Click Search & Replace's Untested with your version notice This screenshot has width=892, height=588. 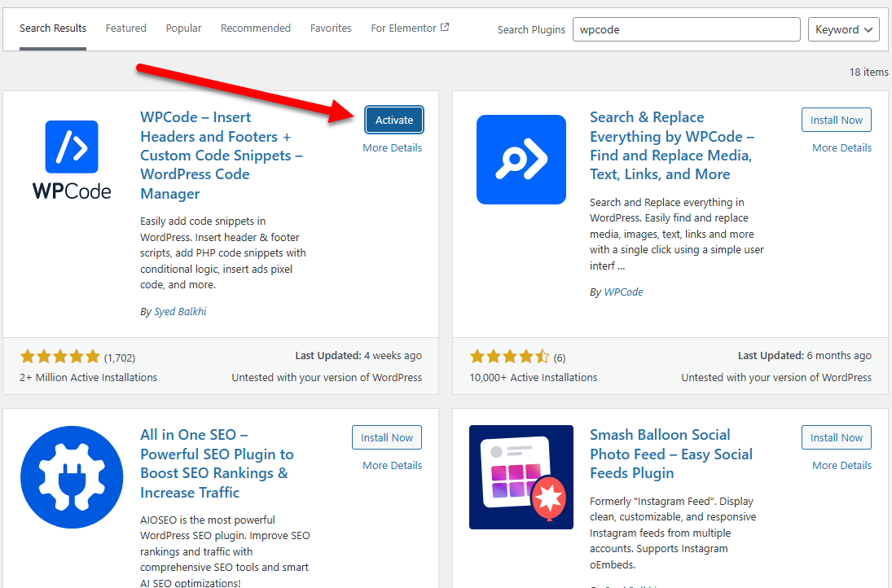coord(776,378)
